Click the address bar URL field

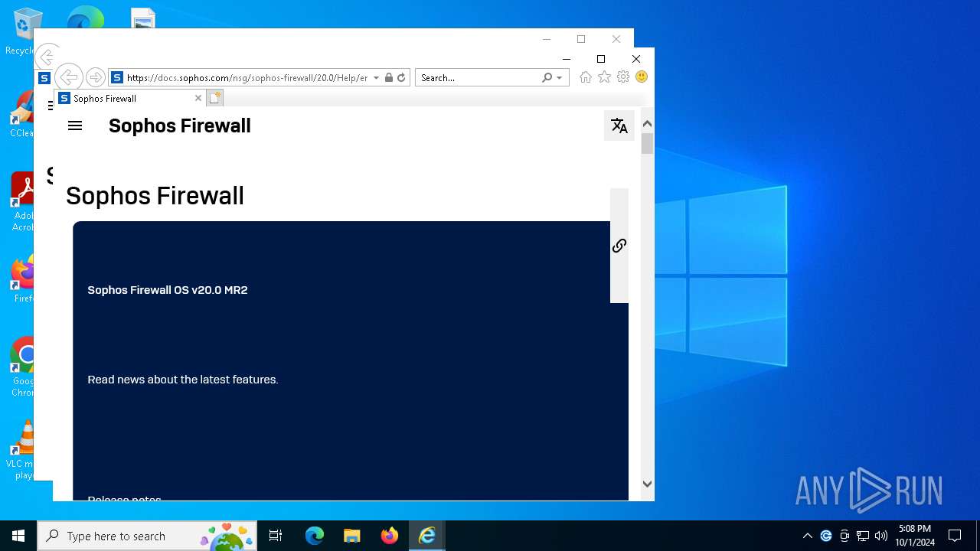(x=247, y=77)
